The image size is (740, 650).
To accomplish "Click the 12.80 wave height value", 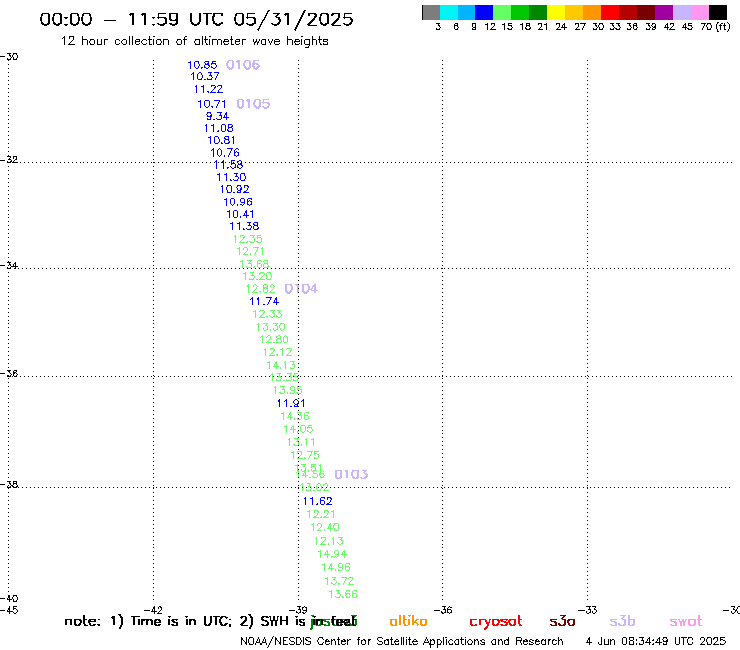I will (x=274, y=339).
